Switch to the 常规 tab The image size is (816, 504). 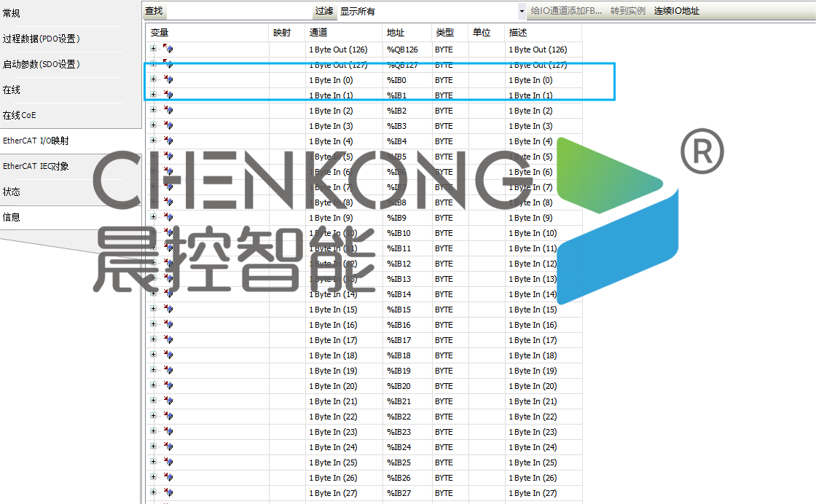tap(12, 13)
